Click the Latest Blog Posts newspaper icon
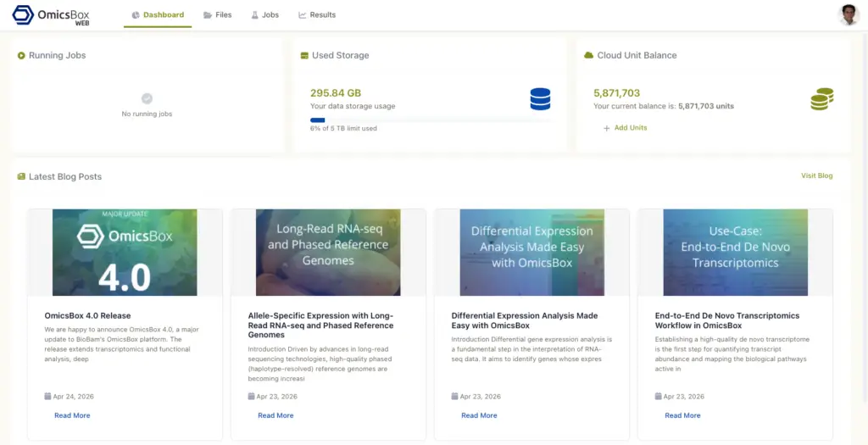The image size is (868, 445). pyautogui.click(x=21, y=177)
